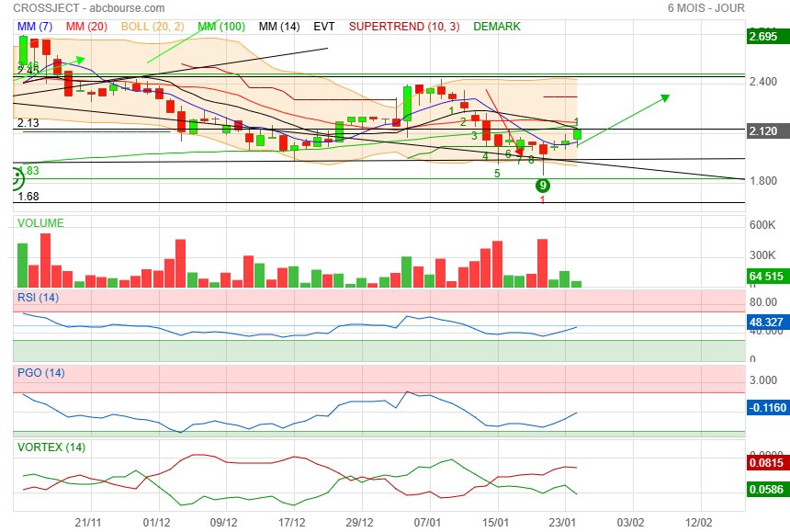Click the RSI (14) panel header
The width and height of the screenshot is (790, 532).
38,297
